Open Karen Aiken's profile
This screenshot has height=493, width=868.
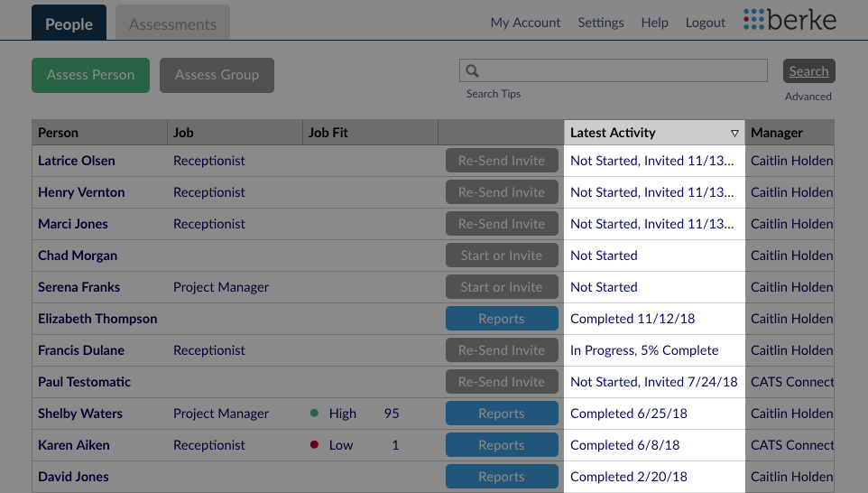coord(74,445)
